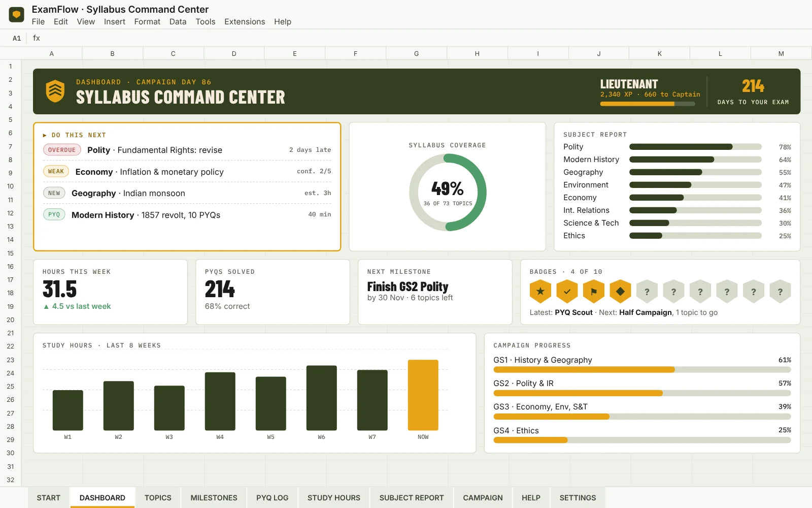The width and height of the screenshot is (812, 508).
Task: Click the orange NOW bar in chart
Action: pos(423,395)
